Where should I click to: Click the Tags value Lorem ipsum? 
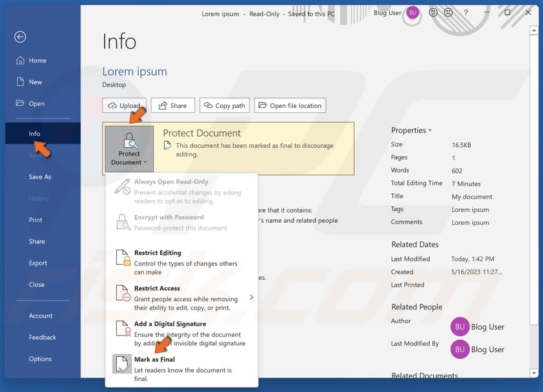[x=470, y=210]
